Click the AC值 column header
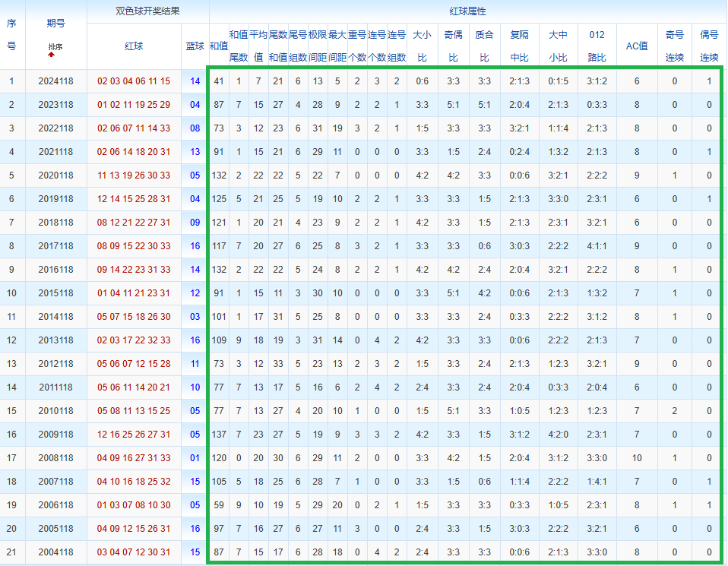Screen dimensions: 728x566 [637, 46]
